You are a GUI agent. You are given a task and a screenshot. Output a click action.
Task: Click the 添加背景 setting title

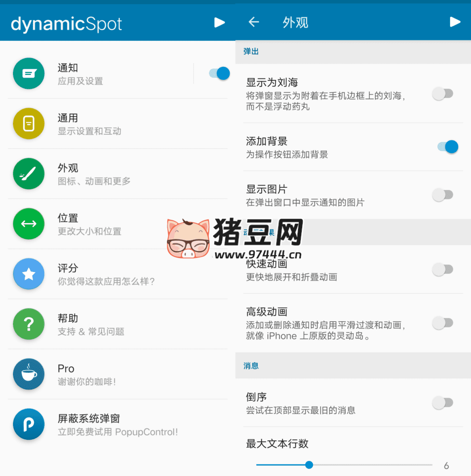tap(266, 141)
